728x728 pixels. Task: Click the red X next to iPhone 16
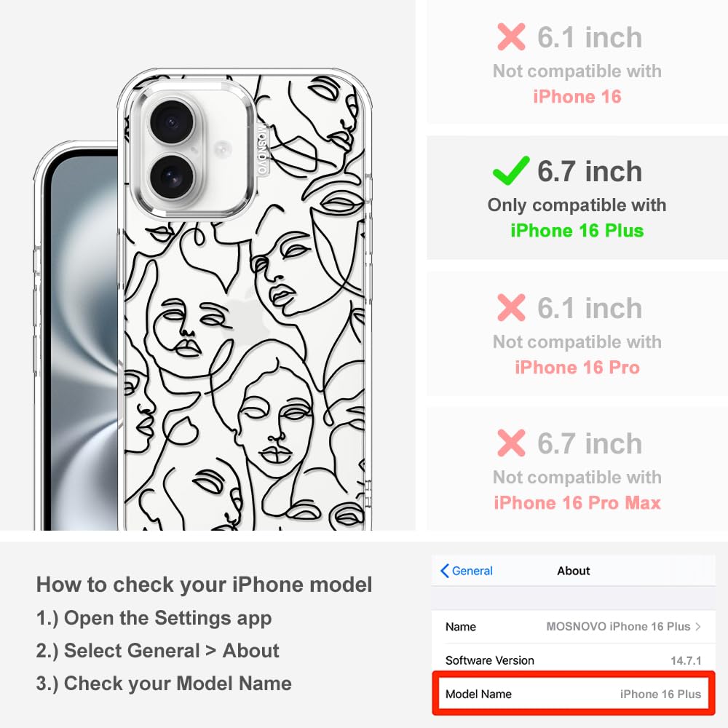click(x=511, y=36)
